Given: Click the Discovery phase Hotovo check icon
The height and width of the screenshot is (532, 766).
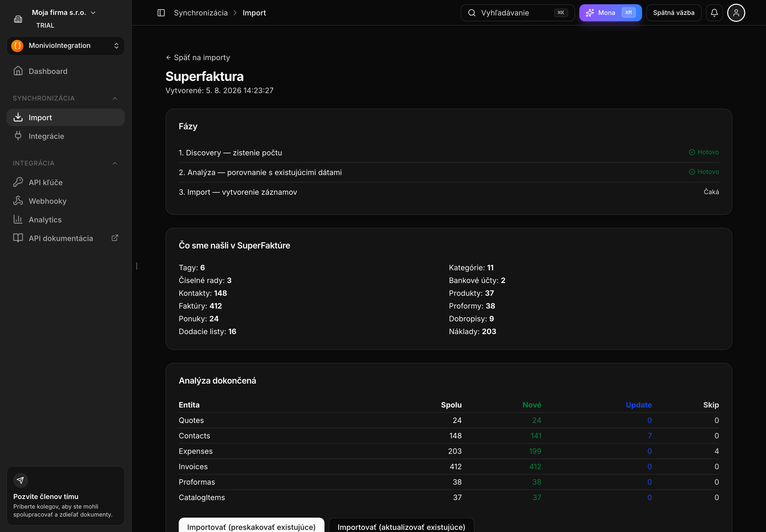Looking at the screenshot, I should coord(692,152).
